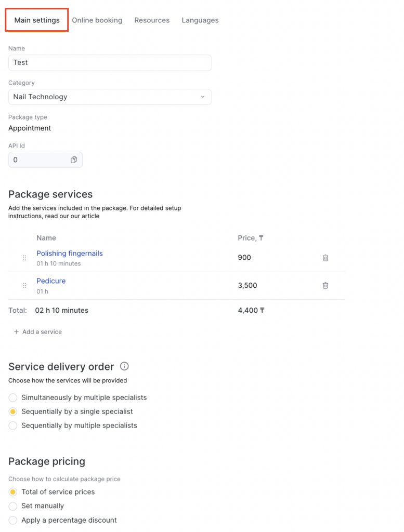Open Polishing fingernails service link
404x532 pixels.
point(70,254)
